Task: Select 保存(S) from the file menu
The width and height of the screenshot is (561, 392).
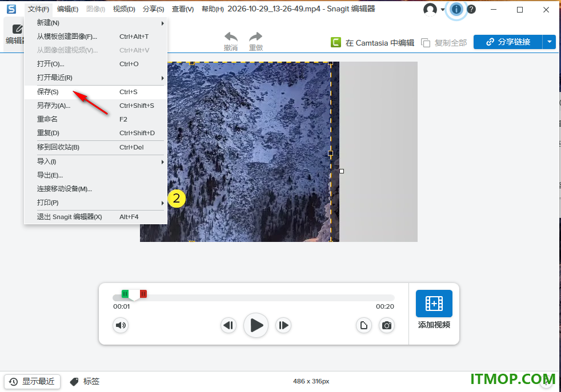Action: pyautogui.click(x=95, y=92)
